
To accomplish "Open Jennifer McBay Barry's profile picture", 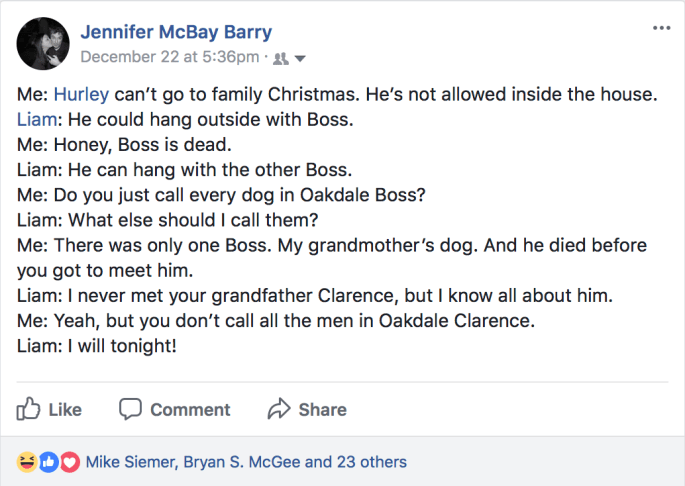I will point(43,43).
